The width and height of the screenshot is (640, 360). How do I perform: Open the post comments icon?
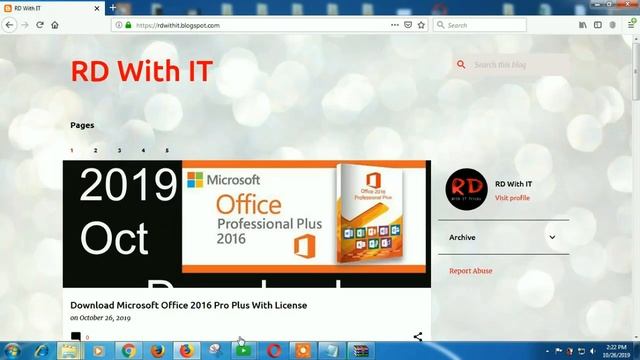(x=76, y=337)
